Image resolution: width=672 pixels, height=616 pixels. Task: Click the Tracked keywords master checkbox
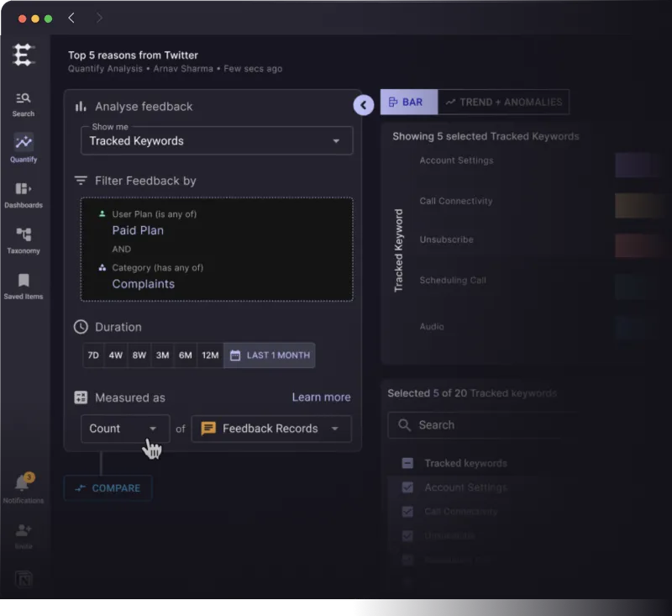[x=407, y=463]
